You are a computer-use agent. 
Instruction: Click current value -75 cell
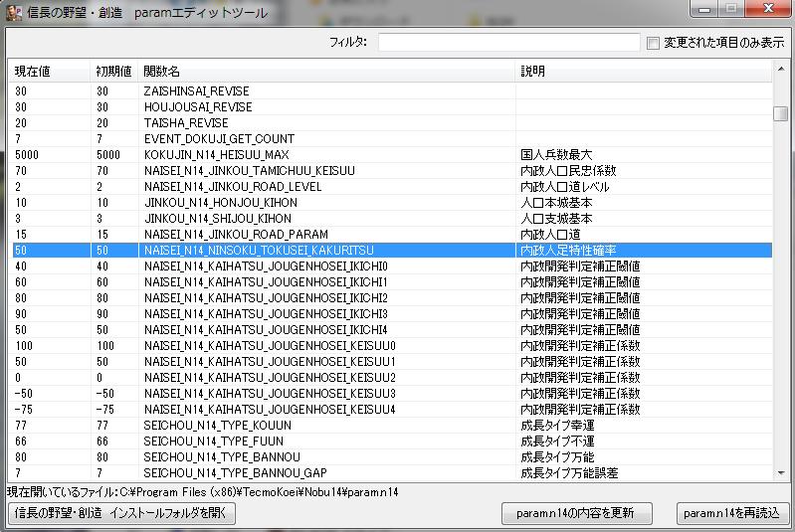pyautogui.click(x=24, y=410)
